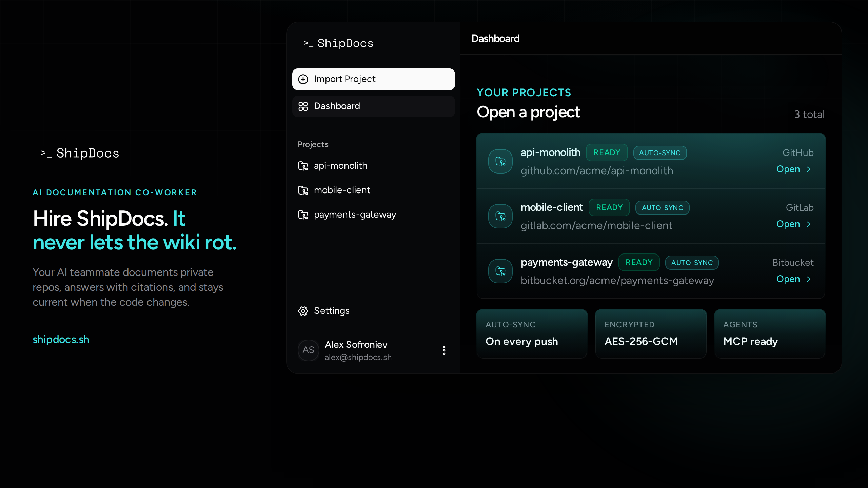Click the github.com/acme/api-monolith URL text
The width and height of the screenshot is (868, 488).
pos(597,171)
